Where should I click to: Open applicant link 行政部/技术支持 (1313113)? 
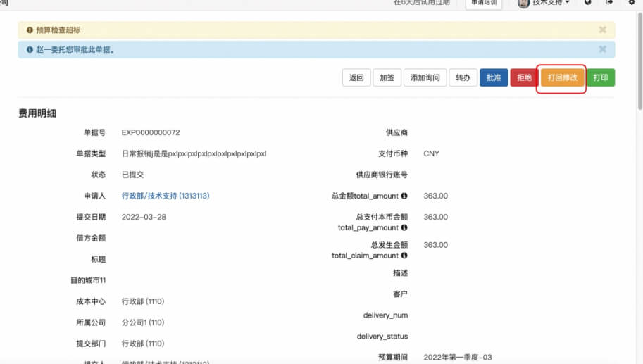pos(166,196)
